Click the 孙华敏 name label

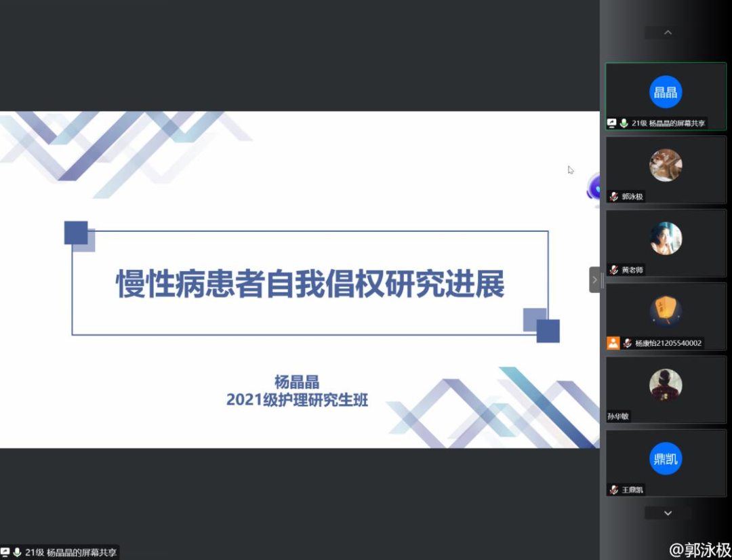[618, 416]
